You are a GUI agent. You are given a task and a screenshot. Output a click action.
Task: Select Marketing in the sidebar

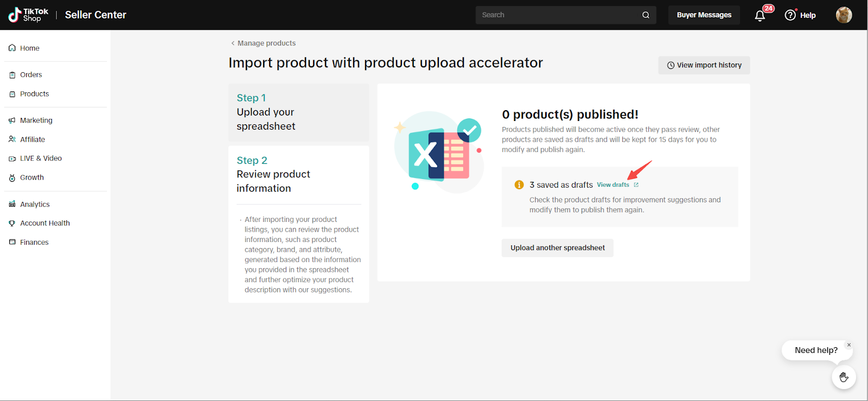pos(36,120)
